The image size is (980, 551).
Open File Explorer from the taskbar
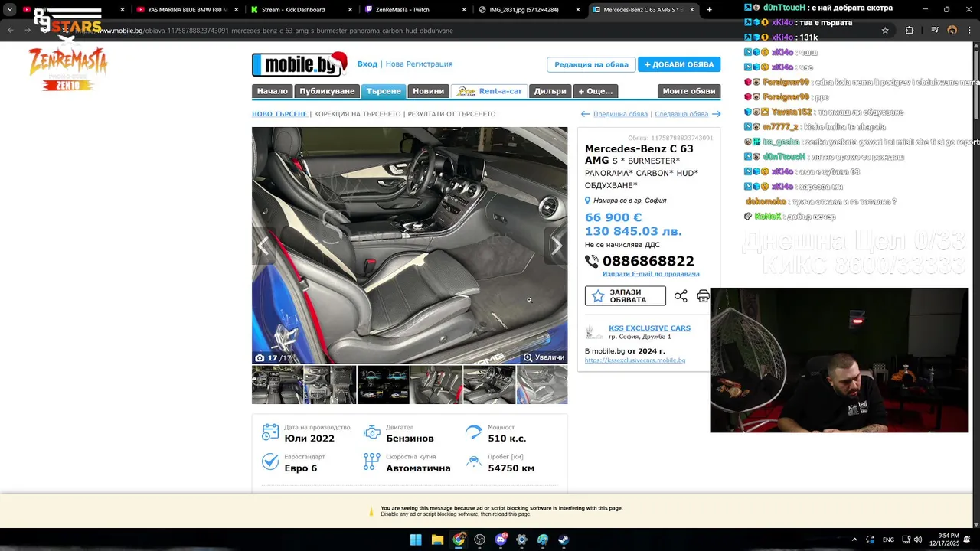pyautogui.click(x=437, y=540)
